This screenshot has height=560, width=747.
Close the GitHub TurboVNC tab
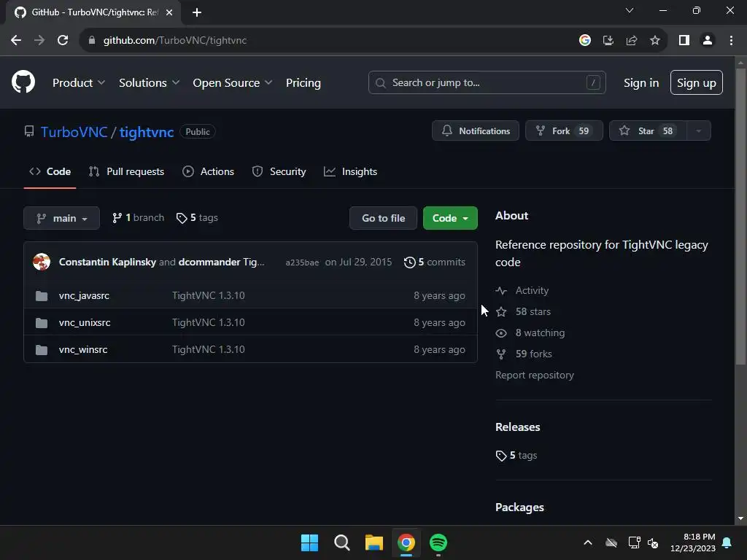(x=169, y=12)
